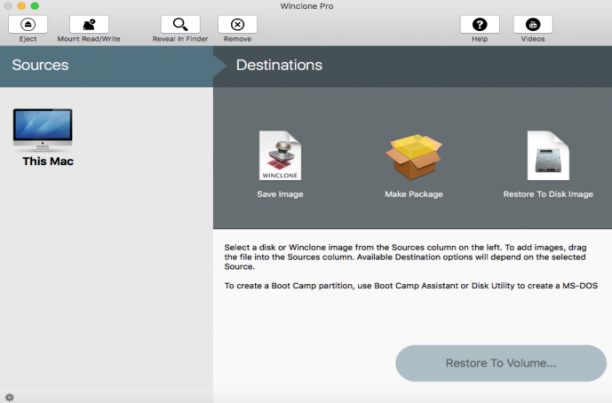612x403 pixels.
Task: Click the Save Image label
Action: click(x=280, y=194)
